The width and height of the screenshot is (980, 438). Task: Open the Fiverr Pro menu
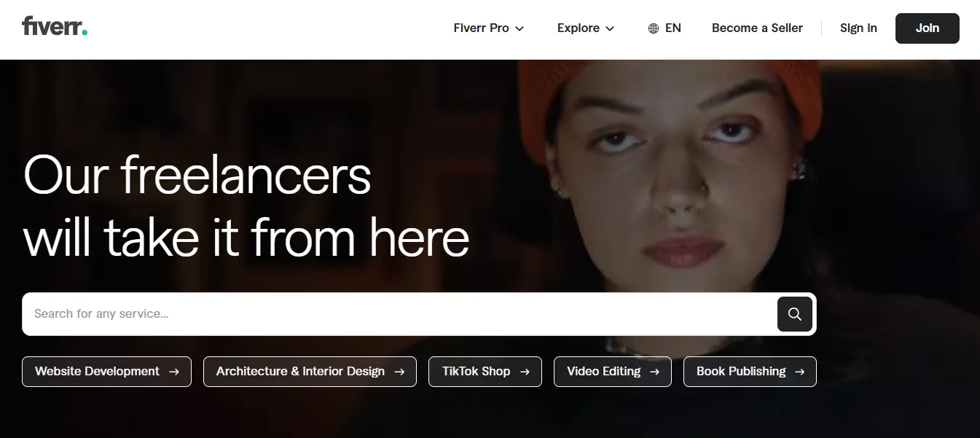489,28
